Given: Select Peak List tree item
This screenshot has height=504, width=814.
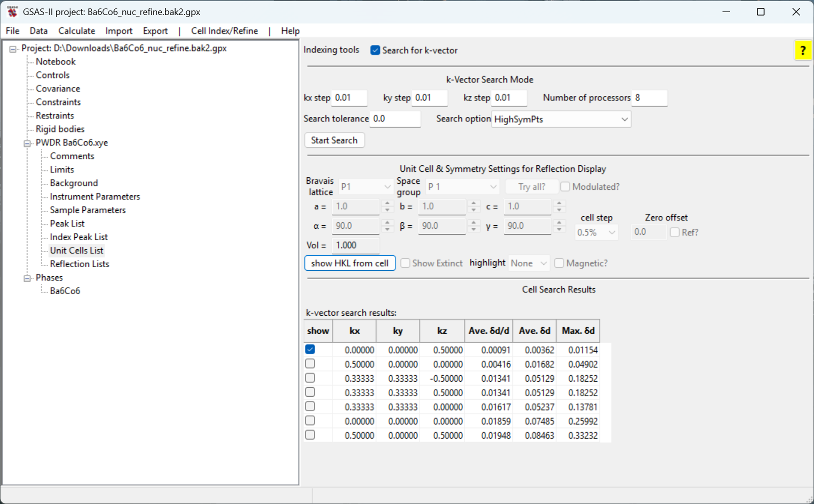Looking at the screenshot, I should point(67,224).
